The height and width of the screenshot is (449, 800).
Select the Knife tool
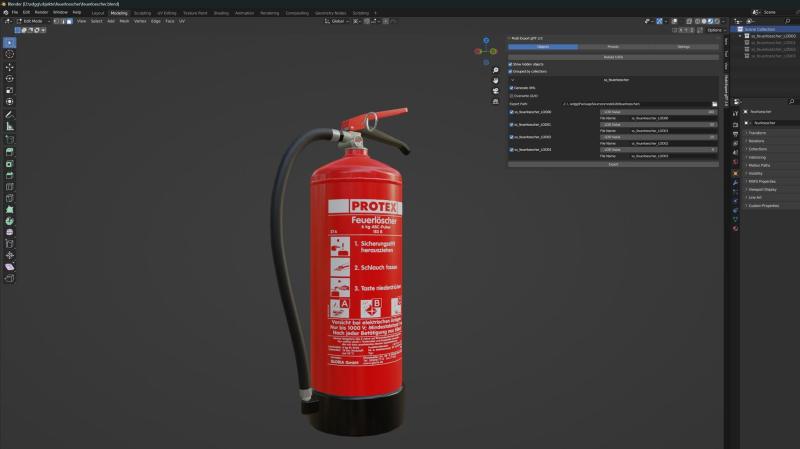pyautogui.click(x=10, y=198)
